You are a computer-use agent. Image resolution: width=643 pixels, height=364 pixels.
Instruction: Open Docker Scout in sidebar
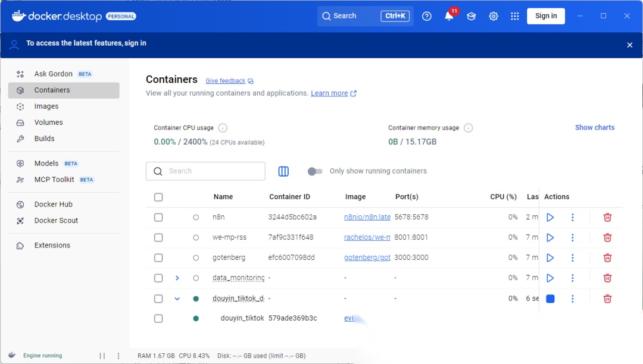pos(64,220)
